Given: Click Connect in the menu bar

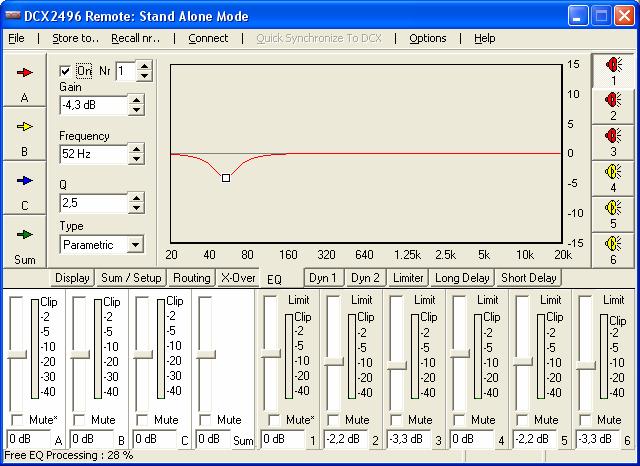Looking at the screenshot, I should click(208, 38).
